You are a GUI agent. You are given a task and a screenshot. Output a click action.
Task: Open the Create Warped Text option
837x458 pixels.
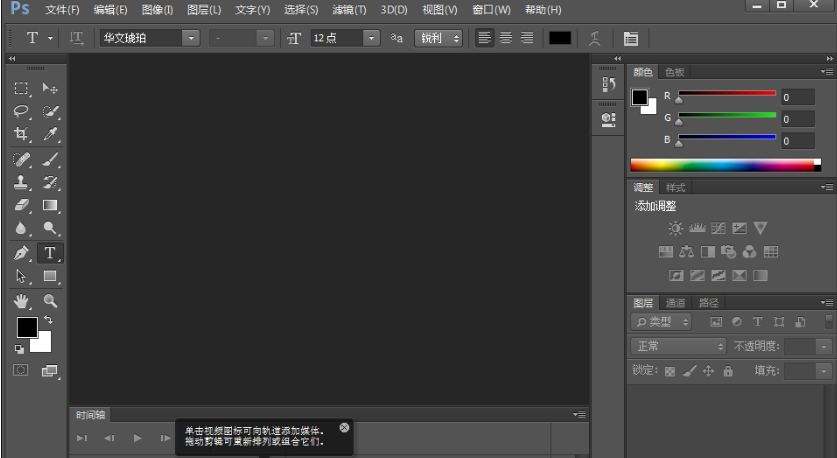click(x=595, y=38)
